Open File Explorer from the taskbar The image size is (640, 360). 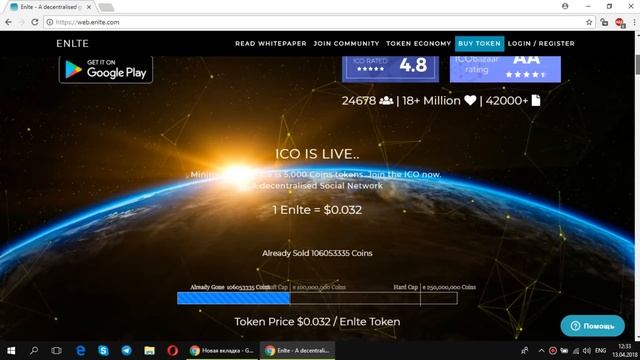click(x=149, y=351)
